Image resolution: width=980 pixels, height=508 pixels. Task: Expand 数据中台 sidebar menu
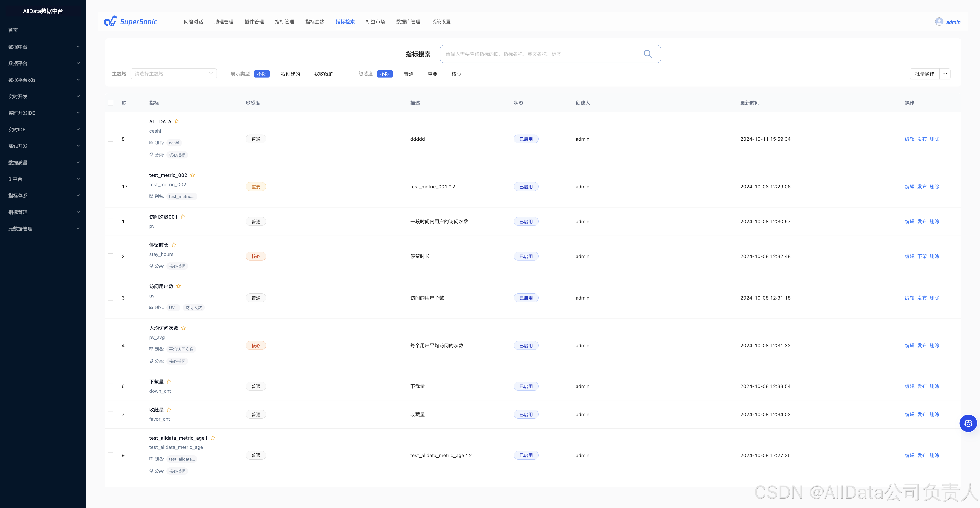(x=43, y=47)
